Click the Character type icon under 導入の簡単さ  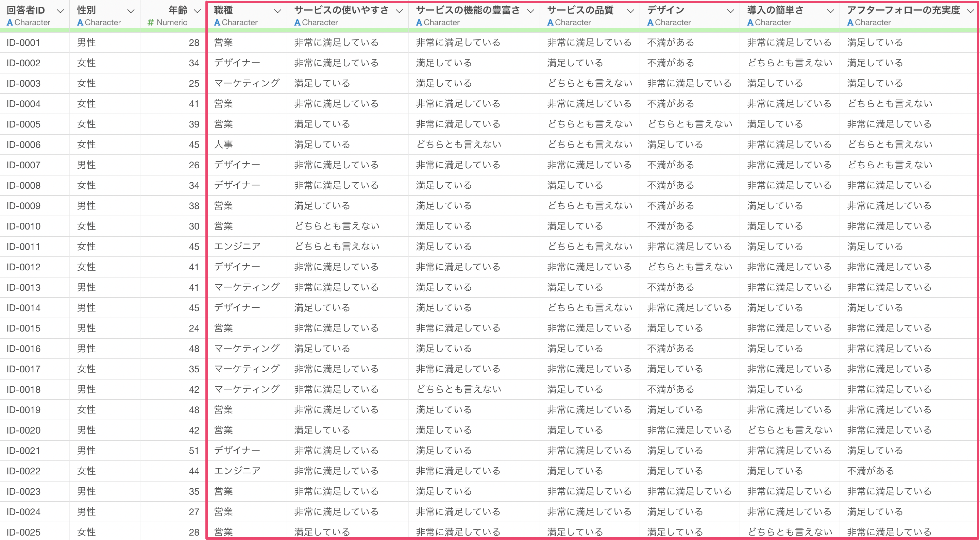(750, 22)
